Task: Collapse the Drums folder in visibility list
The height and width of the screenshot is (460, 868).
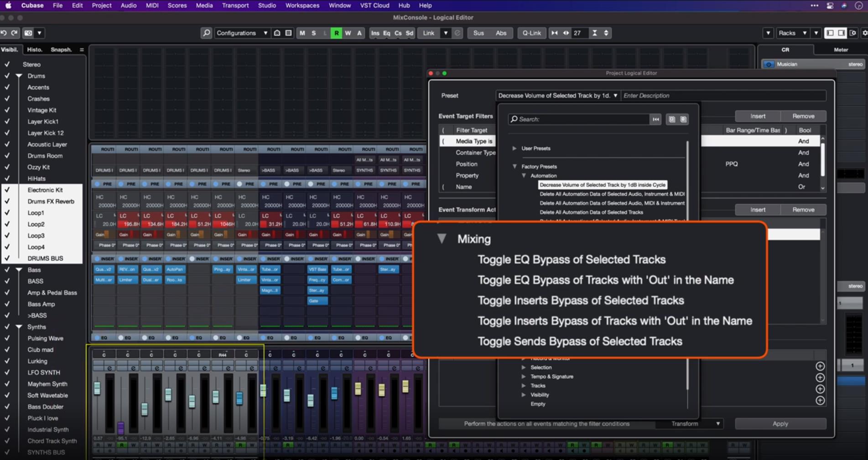Action: [x=19, y=76]
